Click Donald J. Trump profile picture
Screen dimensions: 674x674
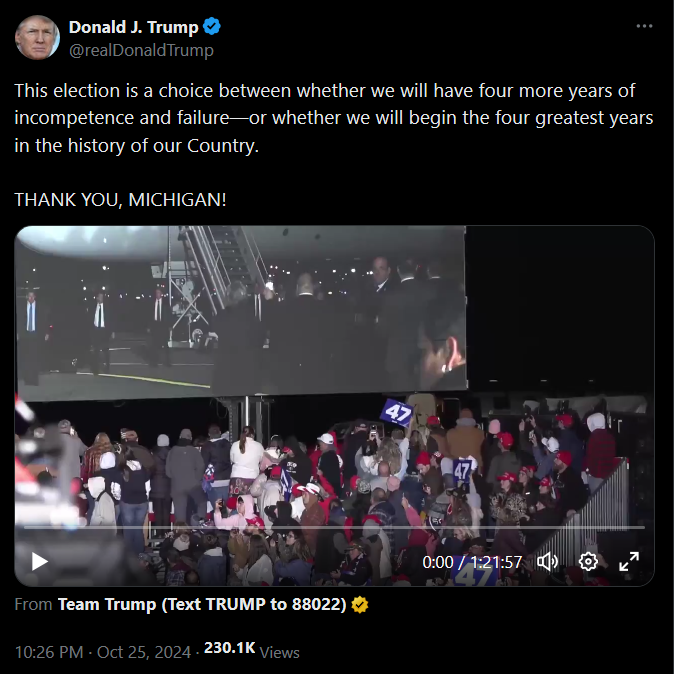coord(37,37)
